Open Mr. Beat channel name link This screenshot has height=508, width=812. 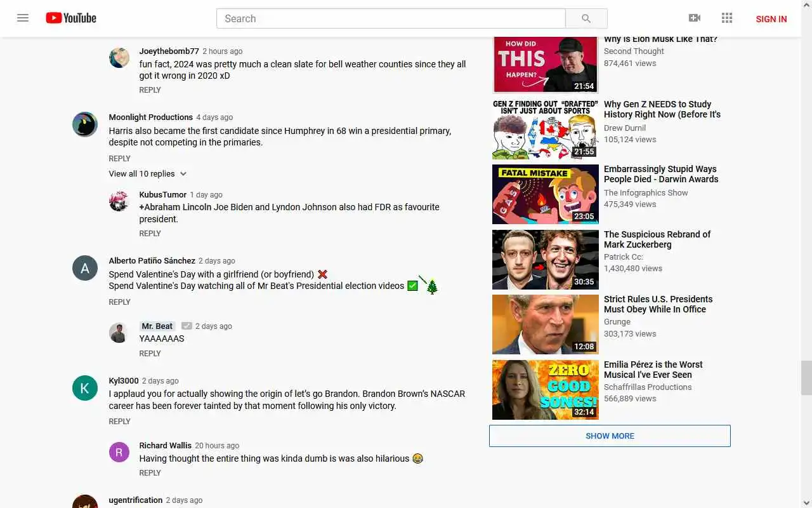click(157, 326)
